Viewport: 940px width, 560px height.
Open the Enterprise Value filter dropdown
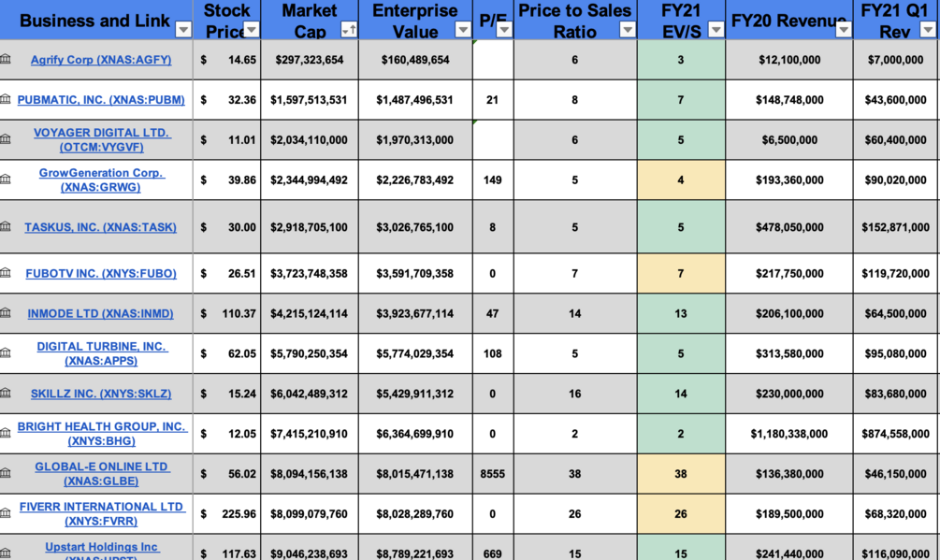tap(463, 29)
